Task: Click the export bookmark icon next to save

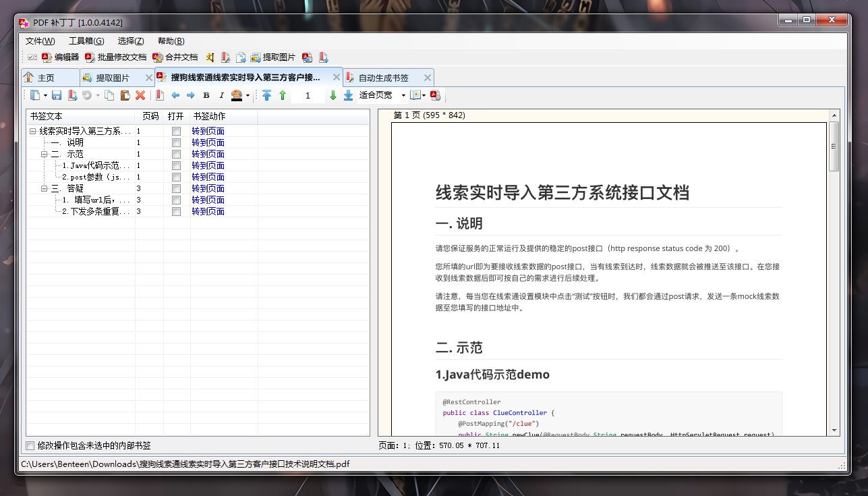Action: 71,96
